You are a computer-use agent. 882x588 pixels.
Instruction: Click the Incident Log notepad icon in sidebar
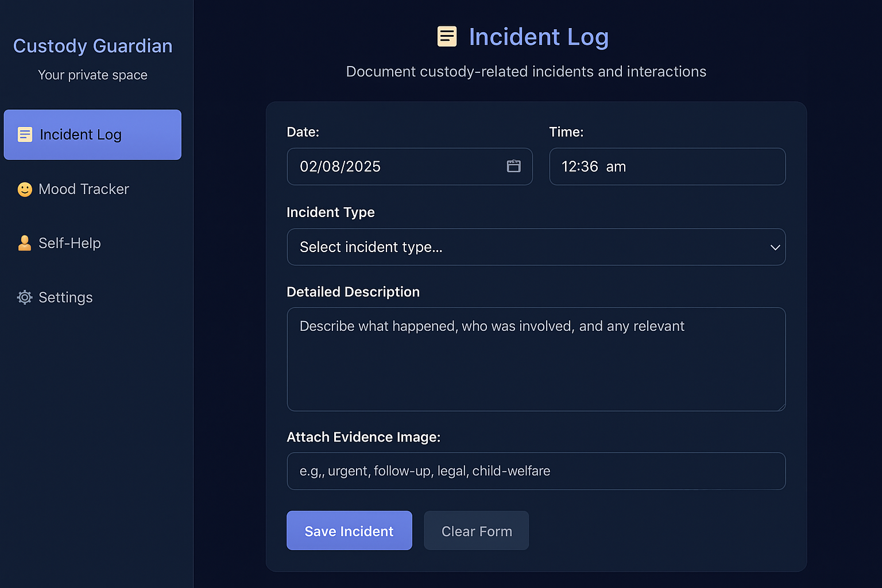(25, 134)
